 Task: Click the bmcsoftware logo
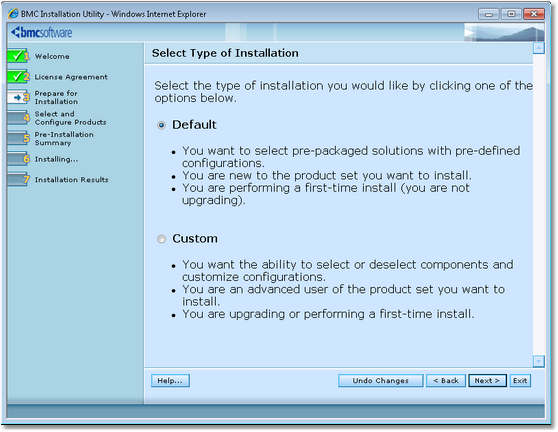pos(42,32)
